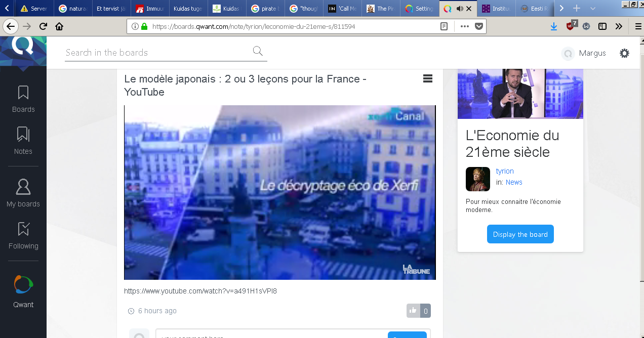Click the Margus avatar icon
The height and width of the screenshot is (338, 644).
pos(568,53)
